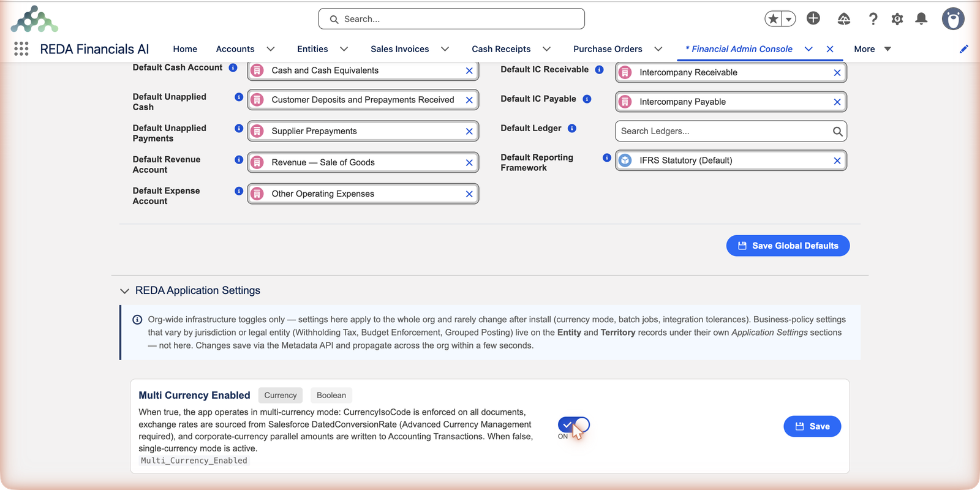
Task: Click the favorites star icon
Action: tap(774, 19)
